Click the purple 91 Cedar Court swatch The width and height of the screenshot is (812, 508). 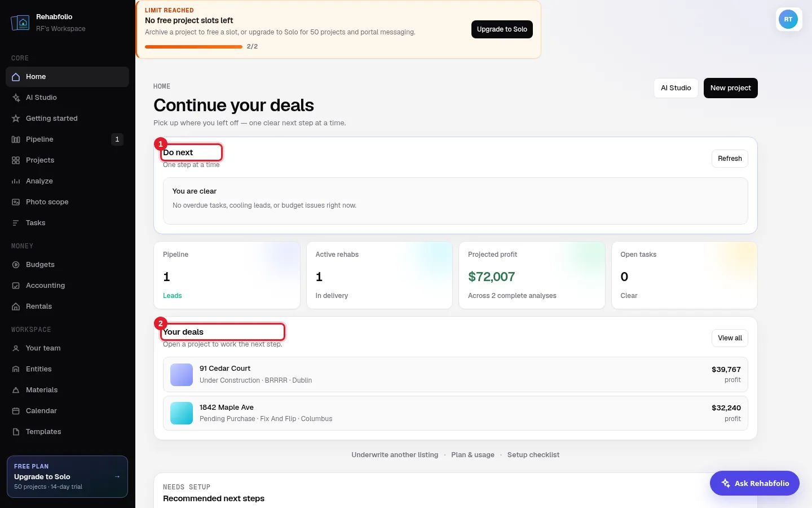pos(182,375)
